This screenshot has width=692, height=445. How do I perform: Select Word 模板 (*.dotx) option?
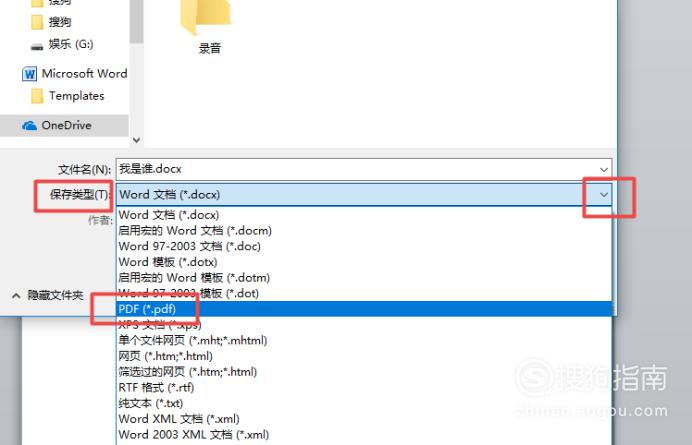coord(364,262)
